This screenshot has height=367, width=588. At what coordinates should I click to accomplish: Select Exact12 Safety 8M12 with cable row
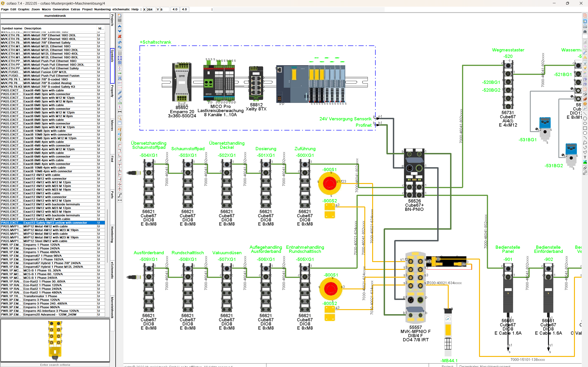[47, 219]
